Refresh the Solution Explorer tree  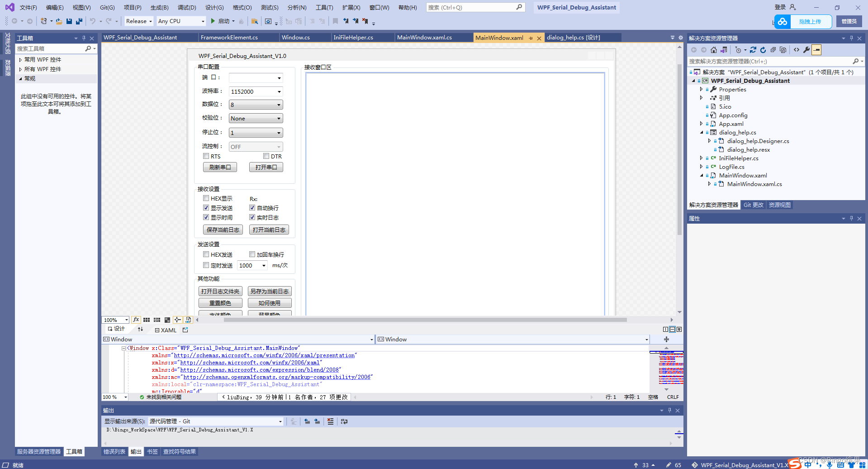coord(763,50)
